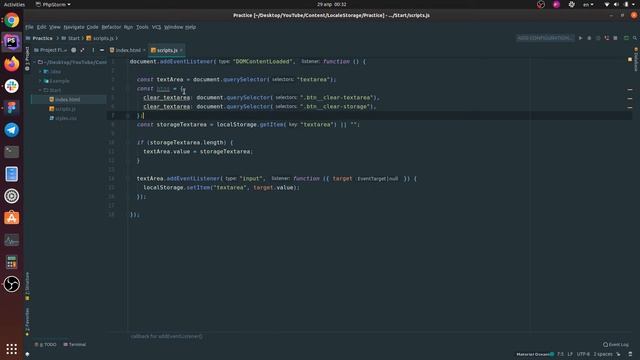The height and width of the screenshot is (360, 640).
Task: Launch Firefox from the dock
Action: point(11,64)
